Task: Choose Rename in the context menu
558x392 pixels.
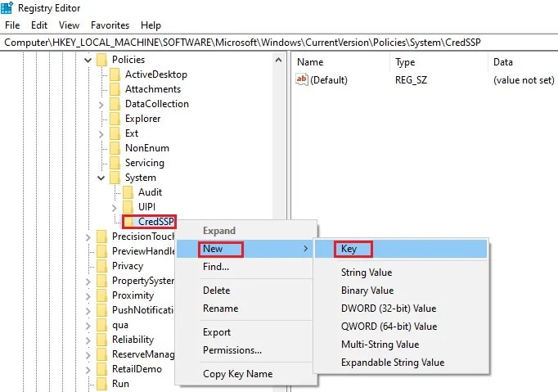Action: [x=246, y=309]
